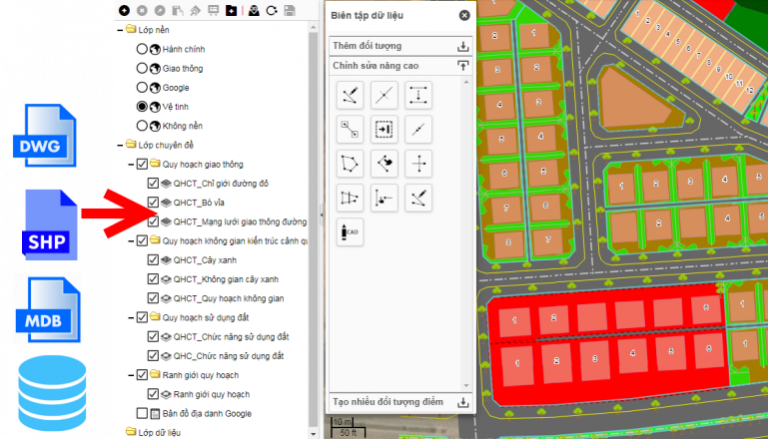Click the blue database icon
Viewport: 768px width, 439px height.
(45, 392)
